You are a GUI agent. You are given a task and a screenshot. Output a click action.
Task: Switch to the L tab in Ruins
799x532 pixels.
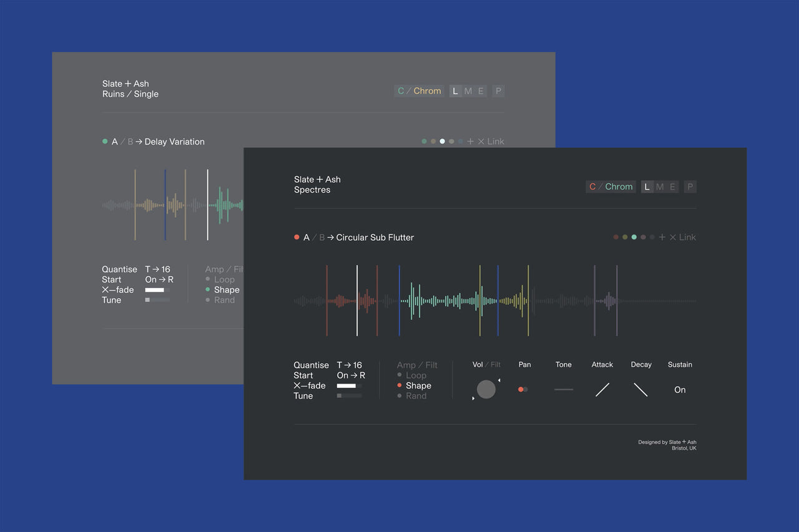click(456, 91)
